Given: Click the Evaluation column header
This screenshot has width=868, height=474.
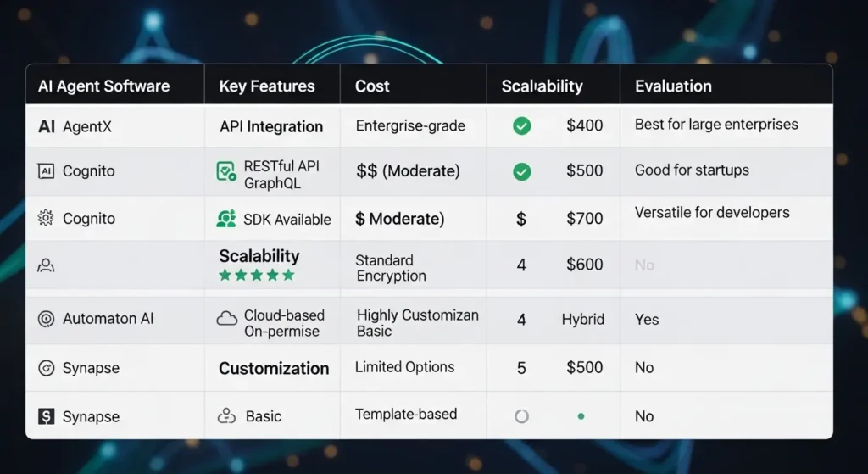Looking at the screenshot, I should (673, 86).
